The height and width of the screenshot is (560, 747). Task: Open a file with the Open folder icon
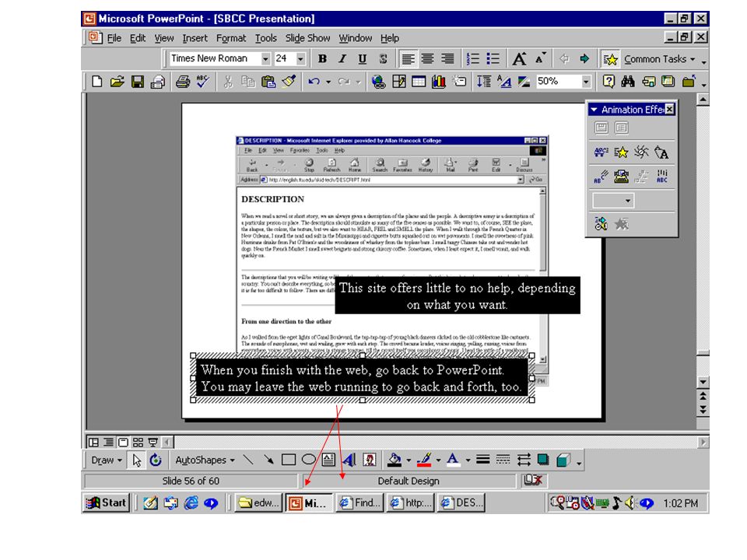(x=117, y=82)
